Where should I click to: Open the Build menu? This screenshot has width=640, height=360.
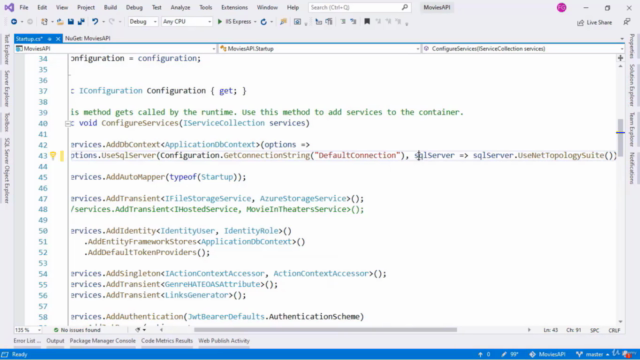click(x=110, y=7)
